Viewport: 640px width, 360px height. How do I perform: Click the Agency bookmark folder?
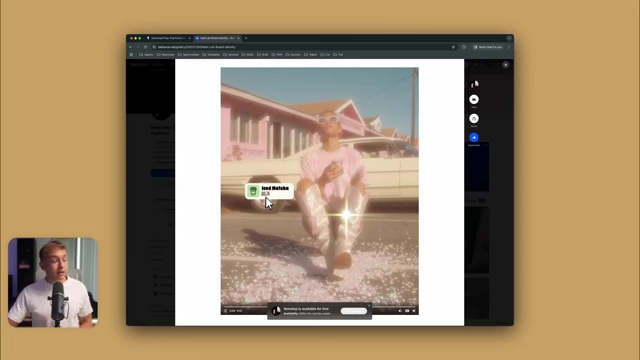pos(146,54)
